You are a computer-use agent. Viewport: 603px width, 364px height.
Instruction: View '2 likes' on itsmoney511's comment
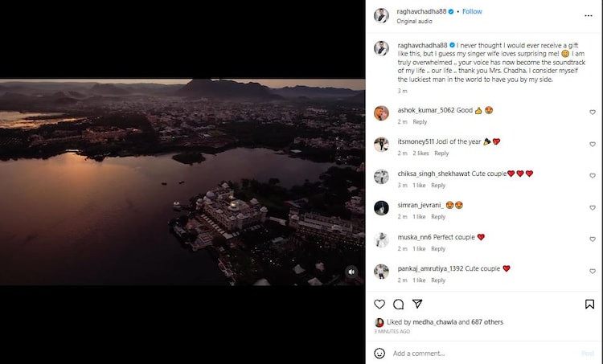point(421,153)
